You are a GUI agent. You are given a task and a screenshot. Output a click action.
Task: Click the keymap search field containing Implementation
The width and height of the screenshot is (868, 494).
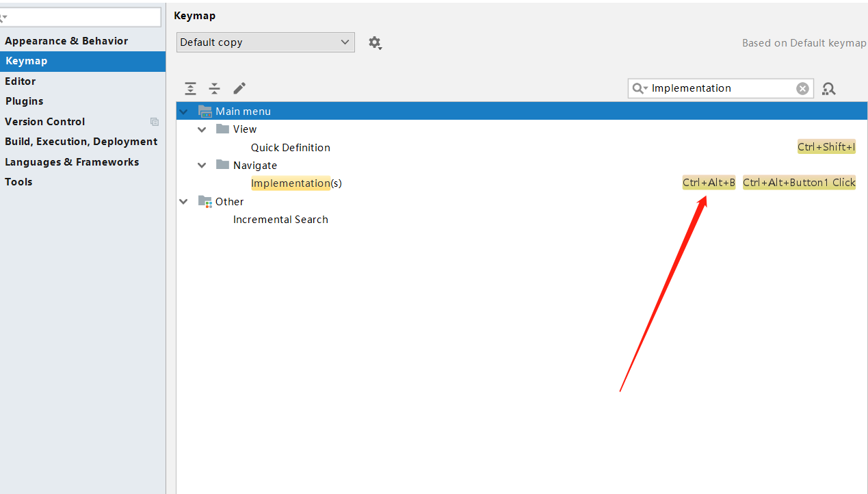[721, 88]
